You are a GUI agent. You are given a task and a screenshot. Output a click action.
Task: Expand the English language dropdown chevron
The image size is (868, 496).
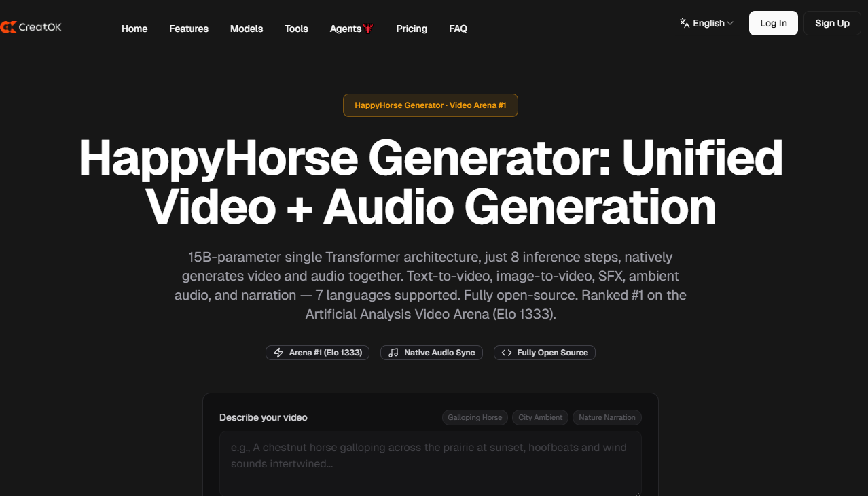click(730, 23)
